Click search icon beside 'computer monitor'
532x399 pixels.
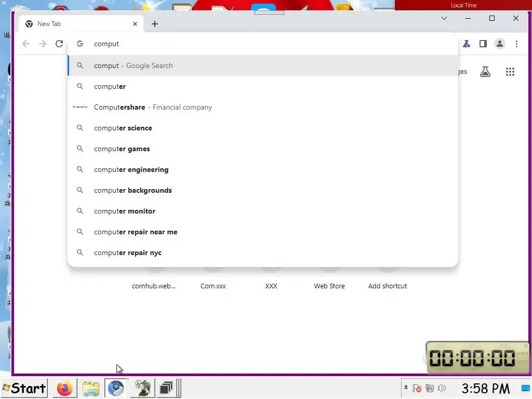[79, 211]
